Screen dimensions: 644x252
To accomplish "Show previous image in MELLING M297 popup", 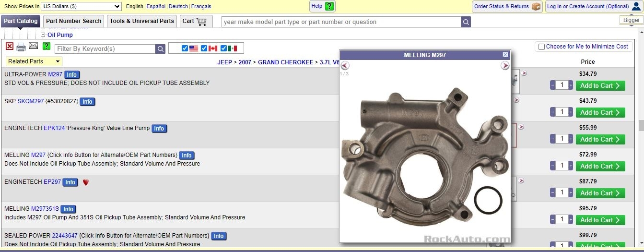I will (x=345, y=66).
